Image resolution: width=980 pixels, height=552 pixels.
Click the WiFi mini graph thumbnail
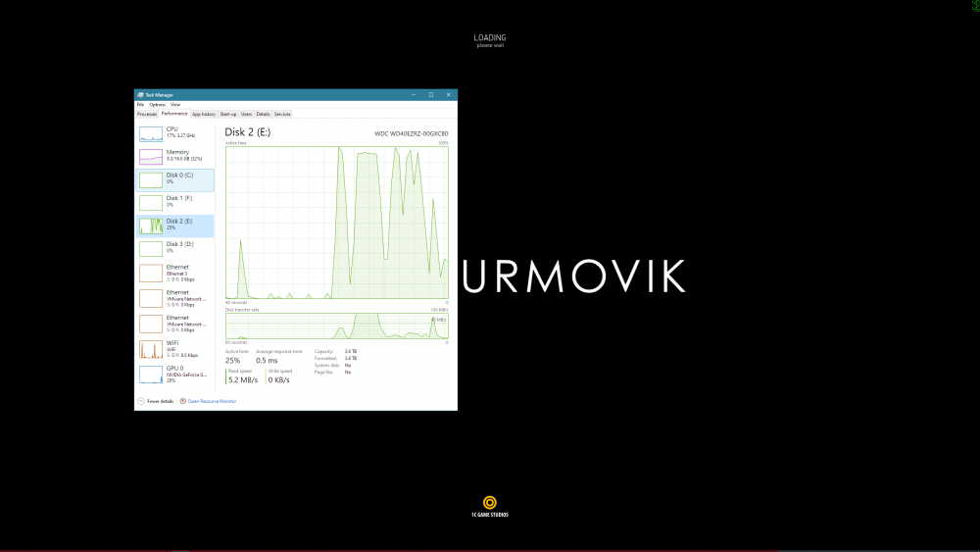[151, 349]
